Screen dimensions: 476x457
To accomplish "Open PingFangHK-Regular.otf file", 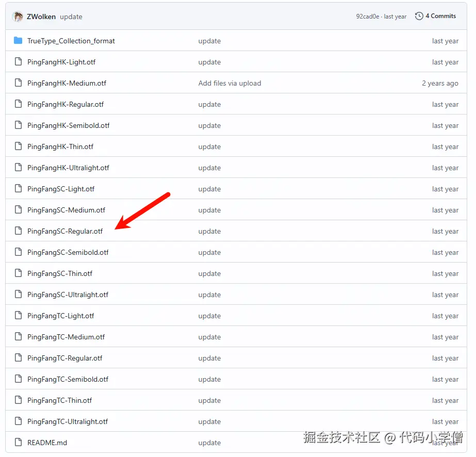I will (65, 105).
